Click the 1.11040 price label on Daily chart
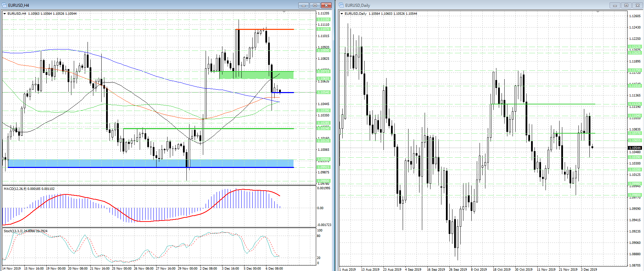Image resolution: width=644 pixels, height=271 pixels. click(x=635, y=116)
